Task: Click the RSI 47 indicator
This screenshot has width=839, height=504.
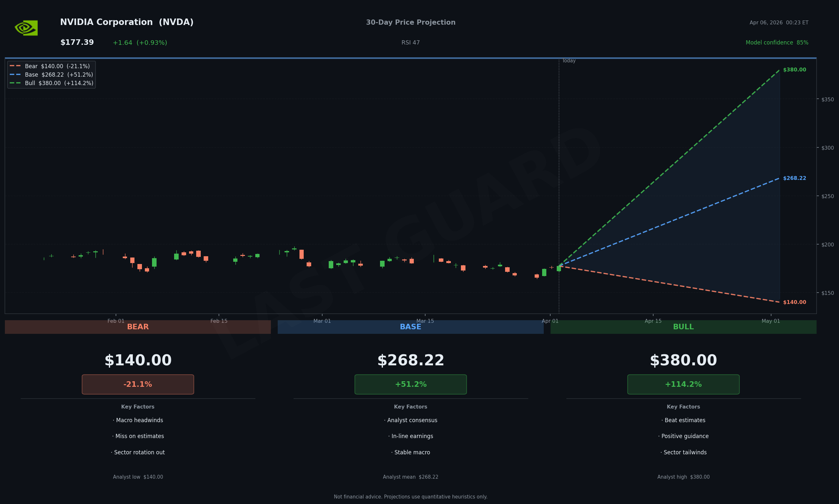Action: [x=410, y=43]
